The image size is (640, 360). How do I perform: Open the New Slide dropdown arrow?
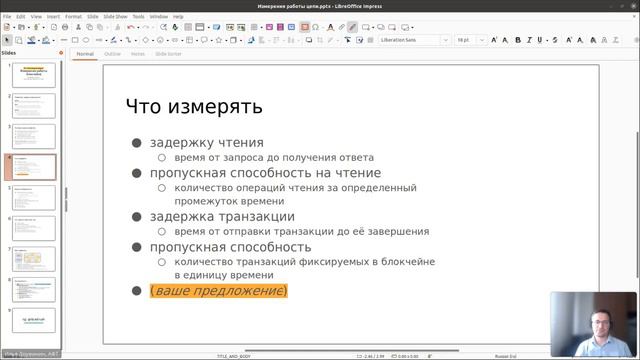(x=373, y=27)
